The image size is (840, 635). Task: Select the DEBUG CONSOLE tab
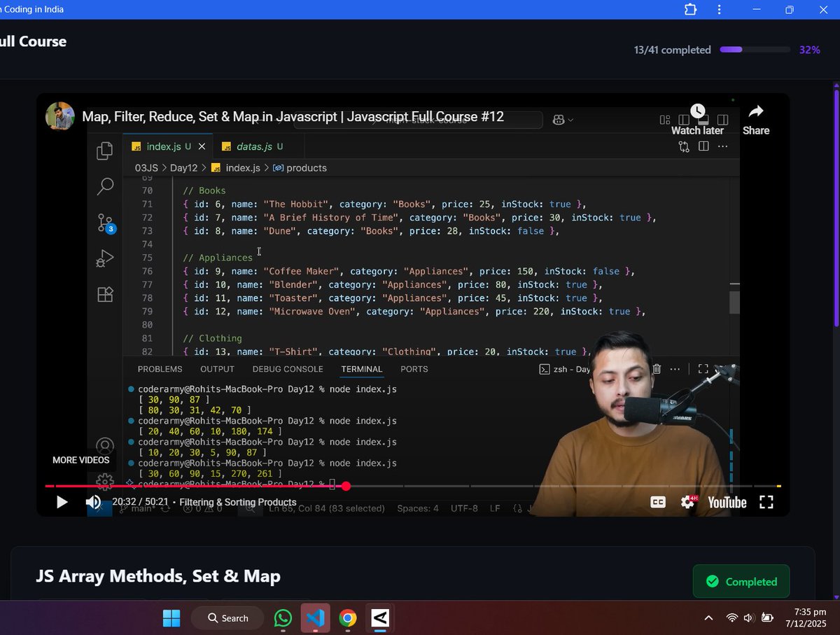pos(288,369)
